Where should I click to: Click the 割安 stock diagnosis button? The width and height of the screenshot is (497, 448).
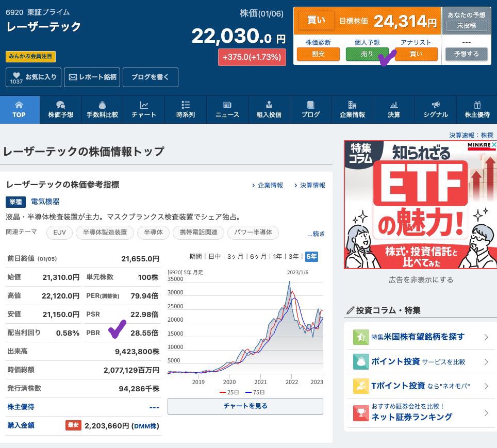click(318, 54)
